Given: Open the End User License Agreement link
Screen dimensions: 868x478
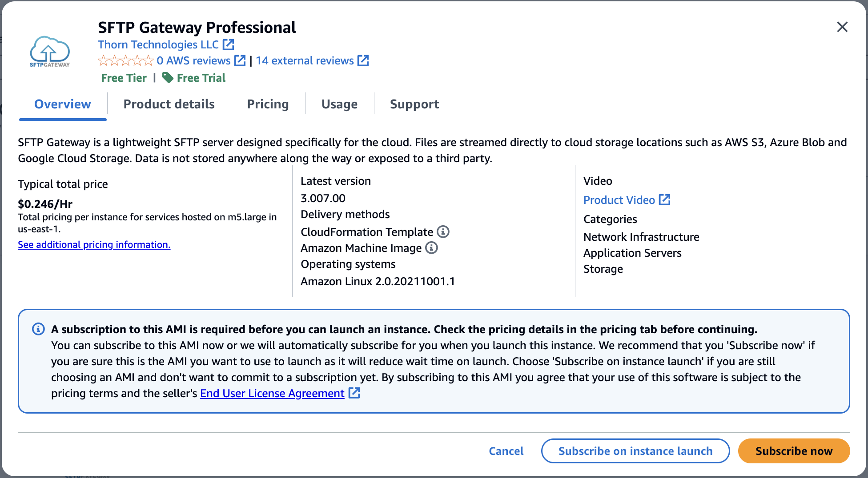Looking at the screenshot, I should (x=272, y=393).
